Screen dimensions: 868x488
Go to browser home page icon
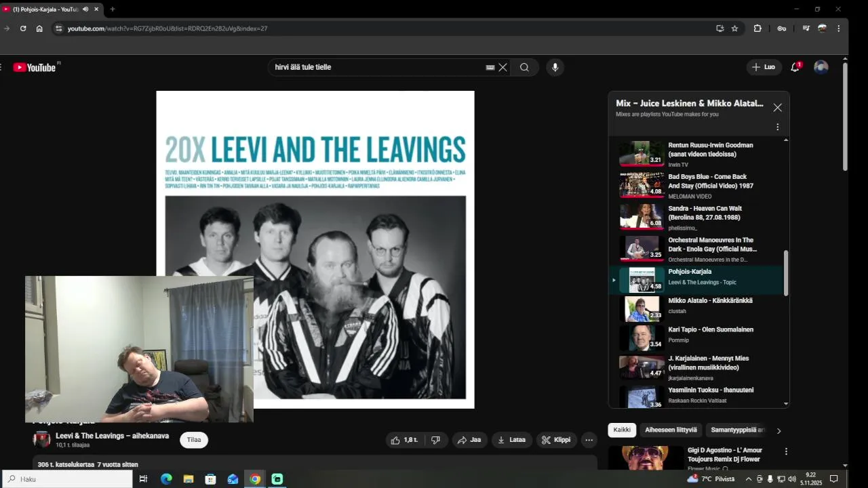tap(39, 28)
